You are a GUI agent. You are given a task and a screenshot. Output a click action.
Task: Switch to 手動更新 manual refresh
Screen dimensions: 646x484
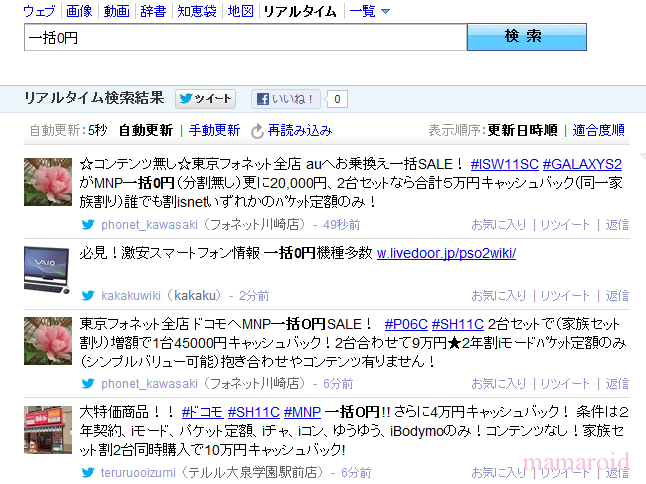(x=214, y=130)
